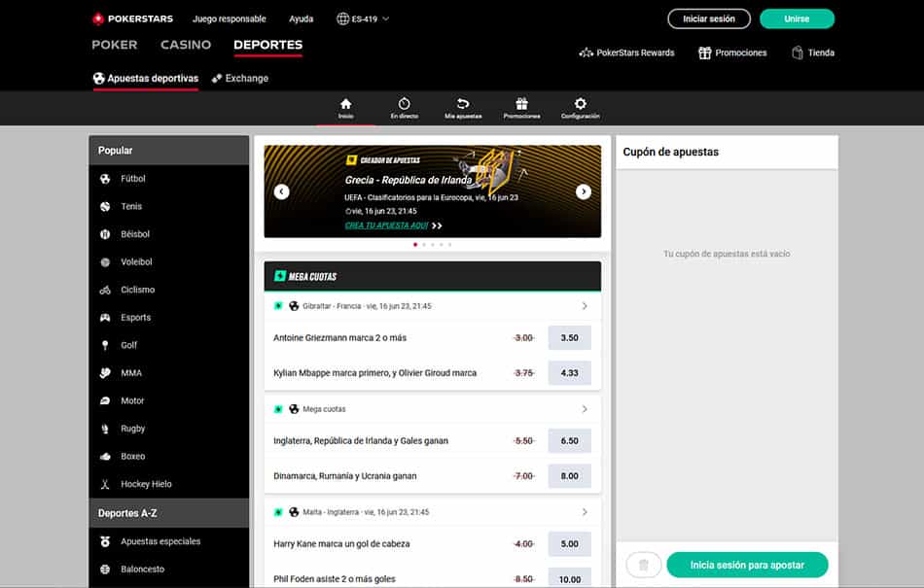This screenshot has width=924, height=588.
Task: Select the Hockey Hielo sticks icon
Action: [x=105, y=484]
